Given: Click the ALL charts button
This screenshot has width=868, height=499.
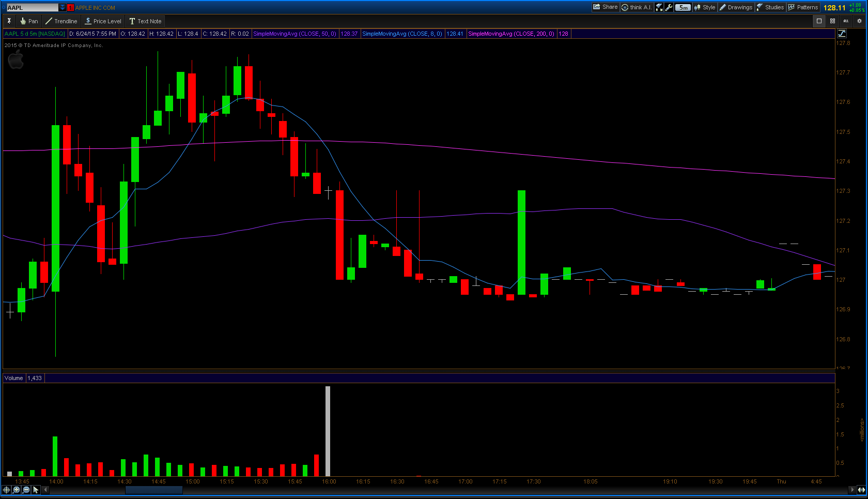Looking at the screenshot, I should coord(846,21).
